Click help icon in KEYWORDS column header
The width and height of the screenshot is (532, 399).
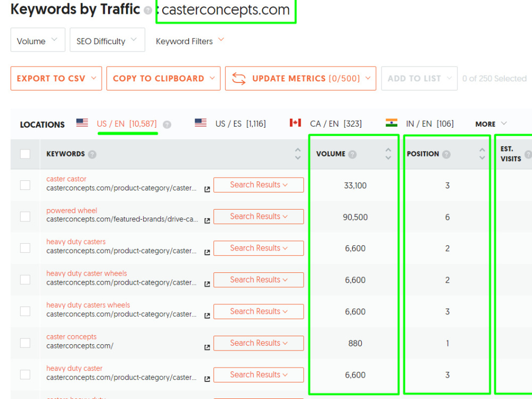pyautogui.click(x=92, y=154)
